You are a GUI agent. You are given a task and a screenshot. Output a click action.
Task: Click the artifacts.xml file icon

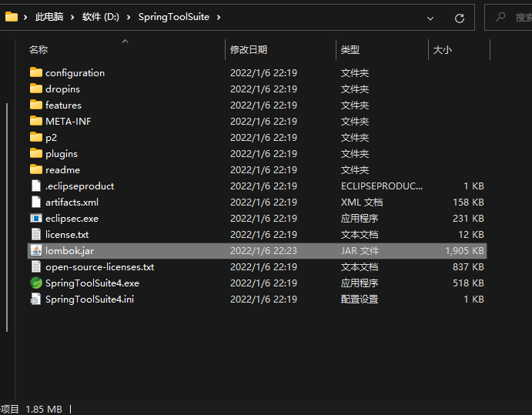36,202
